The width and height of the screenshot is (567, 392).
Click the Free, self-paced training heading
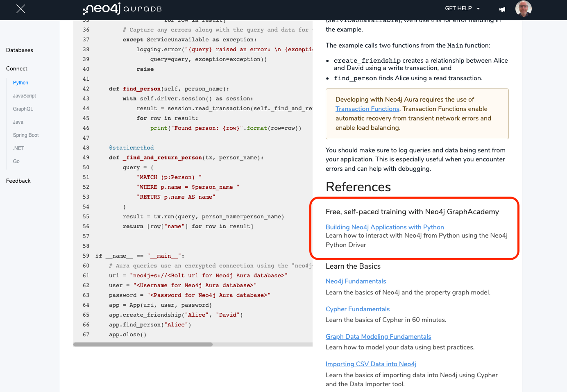[412, 212]
